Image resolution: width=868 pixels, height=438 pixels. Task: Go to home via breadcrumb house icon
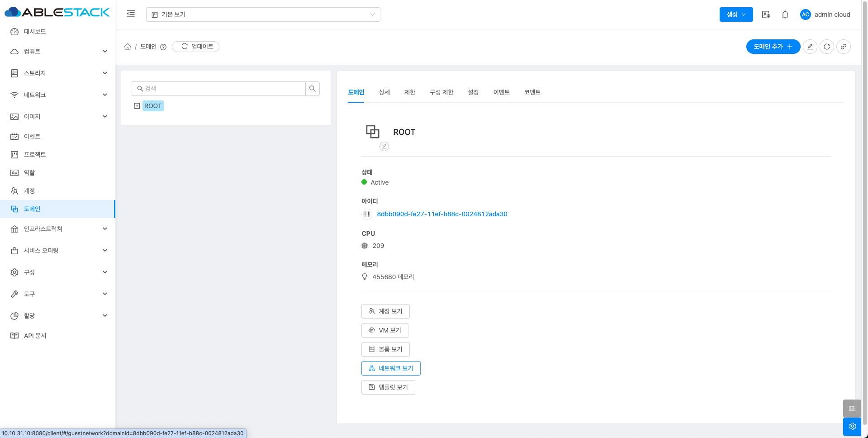pos(128,47)
